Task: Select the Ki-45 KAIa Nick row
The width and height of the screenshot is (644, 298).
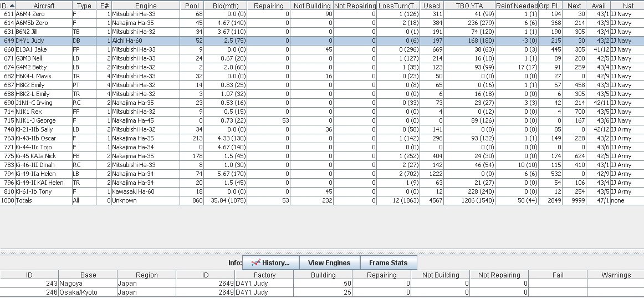Action: coord(322,156)
